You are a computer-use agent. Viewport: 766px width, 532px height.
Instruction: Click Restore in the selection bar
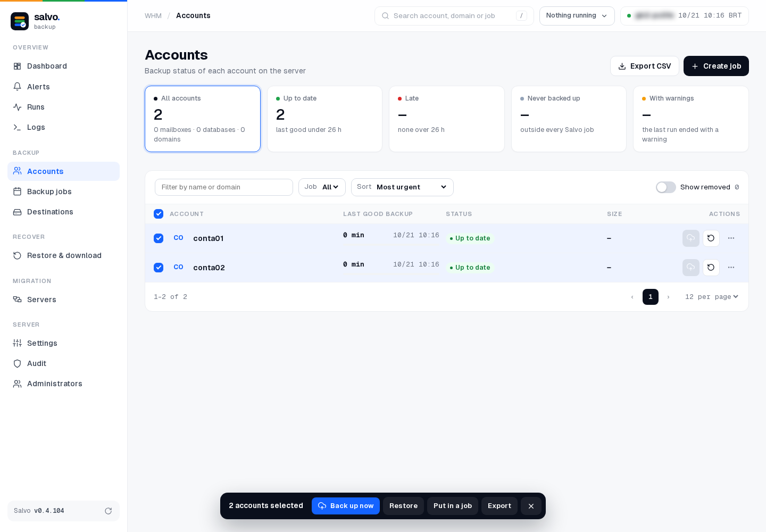(x=403, y=506)
